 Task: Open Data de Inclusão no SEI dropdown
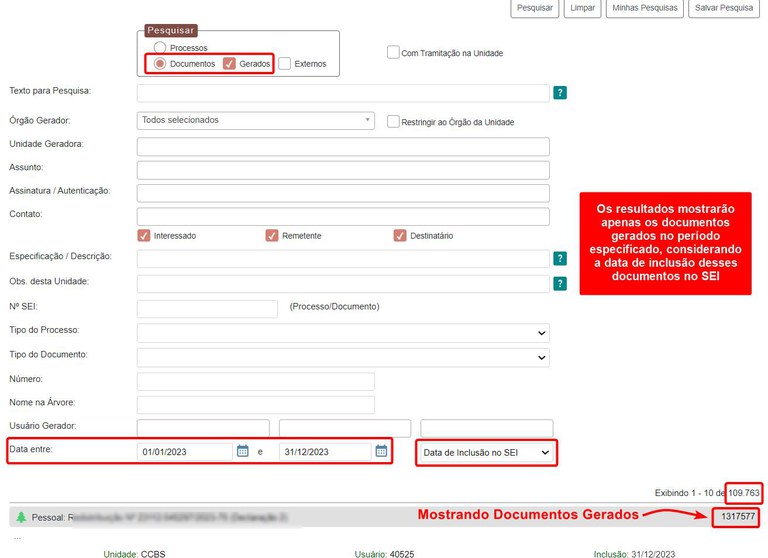pos(486,453)
